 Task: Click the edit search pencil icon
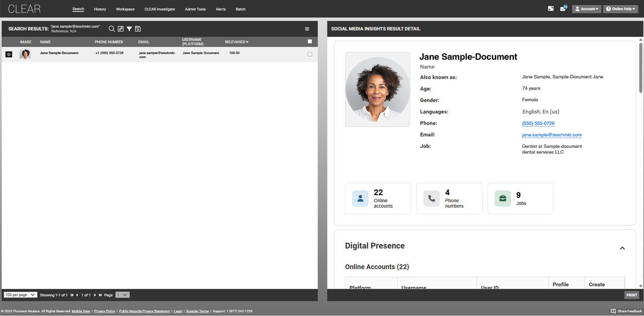point(120,29)
